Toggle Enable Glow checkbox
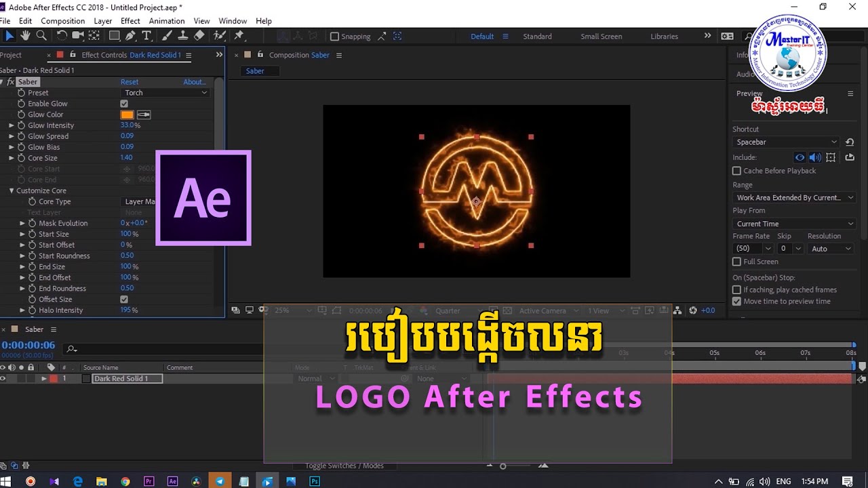Viewport: 868px width, 488px height. tap(124, 104)
